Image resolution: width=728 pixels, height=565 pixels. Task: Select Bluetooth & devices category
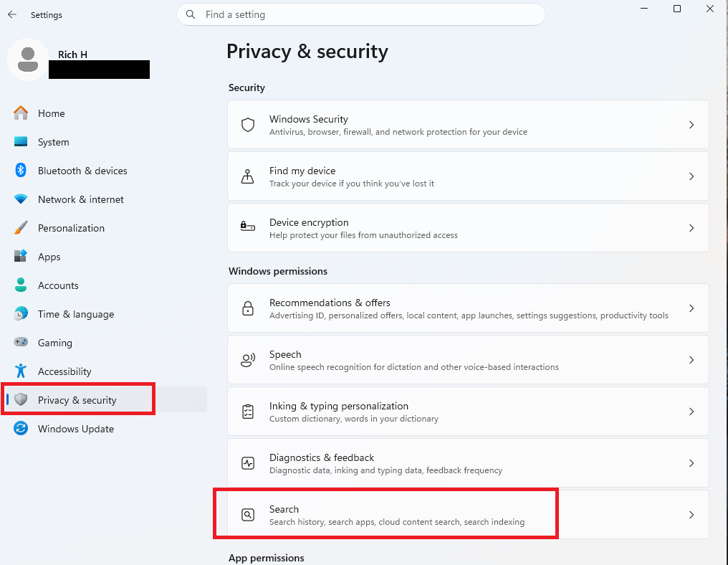(x=82, y=171)
